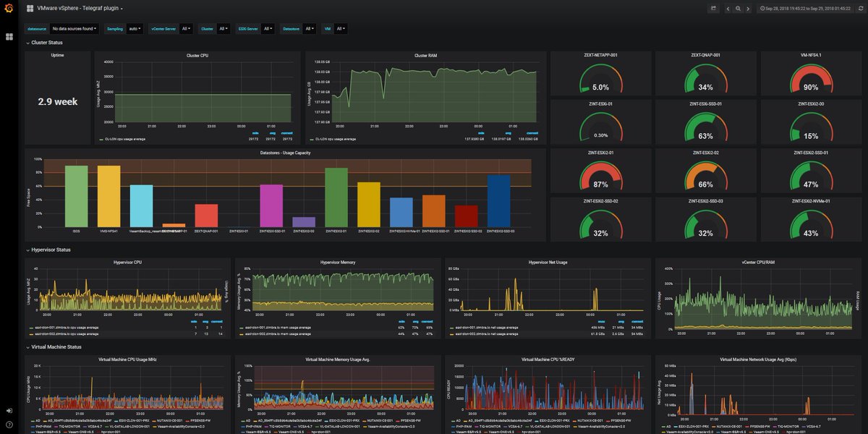Open the Sampling auto dropdown
Screen dimensions: 868x434
135,29
